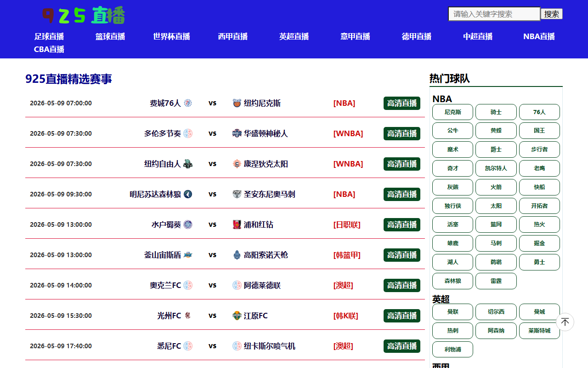Image resolution: width=588 pixels, height=368 pixels.
Task: Click the 圣安东尼奥马刺 team logo
Action: point(237,194)
